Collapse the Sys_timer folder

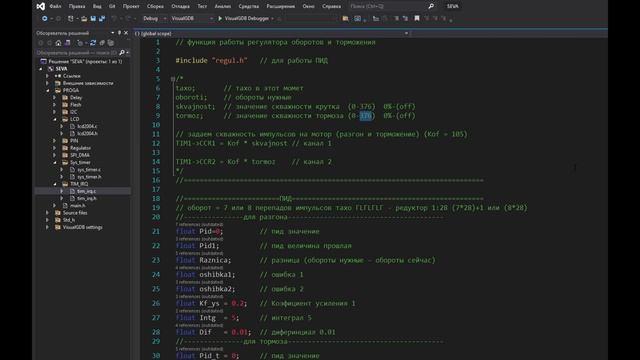click(55, 162)
